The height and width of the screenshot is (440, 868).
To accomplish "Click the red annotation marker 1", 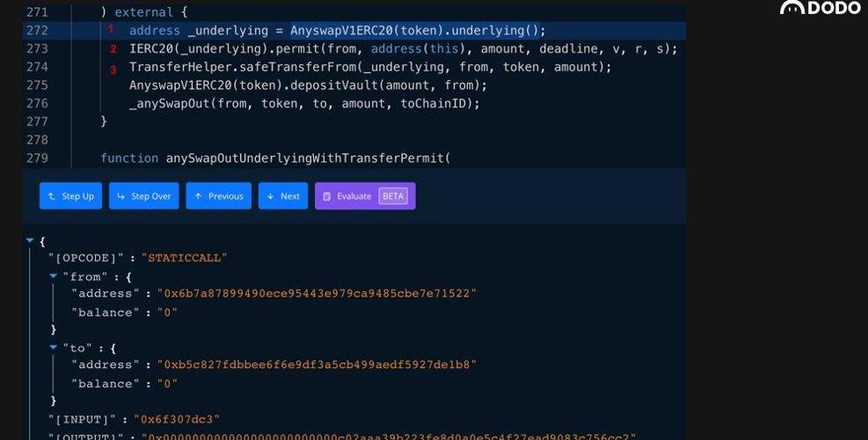I will [x=111, y=30].
